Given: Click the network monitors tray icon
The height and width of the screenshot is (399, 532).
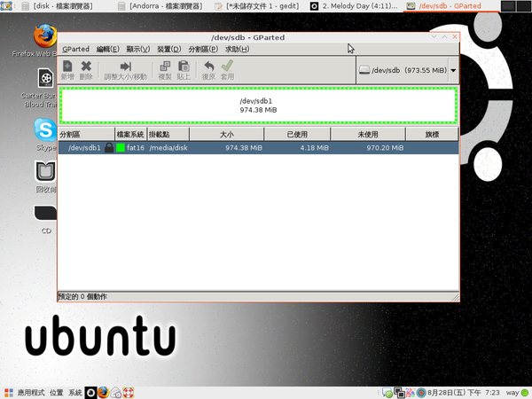Looking at the screenshot, I should point(399,393).
